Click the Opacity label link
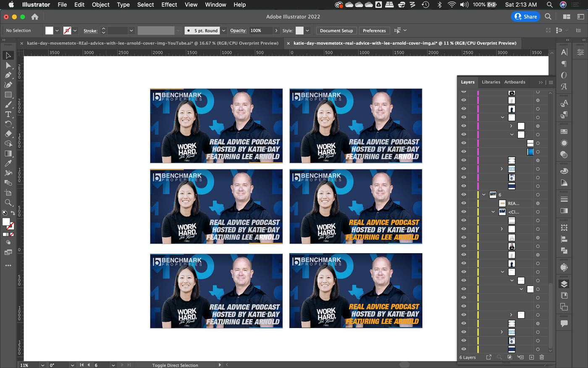Screen dimensions: 588x368 (238, 31)
